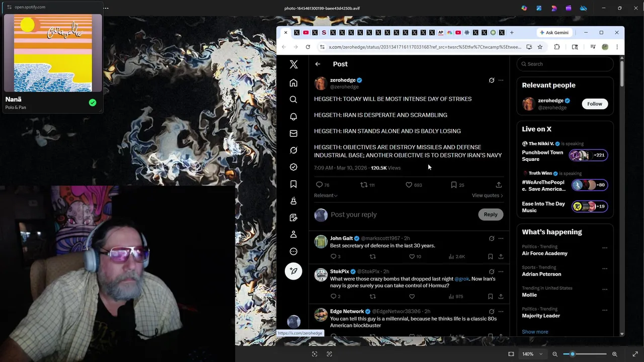Expand the Relevant replies sort dropdown

pos(326,196)
